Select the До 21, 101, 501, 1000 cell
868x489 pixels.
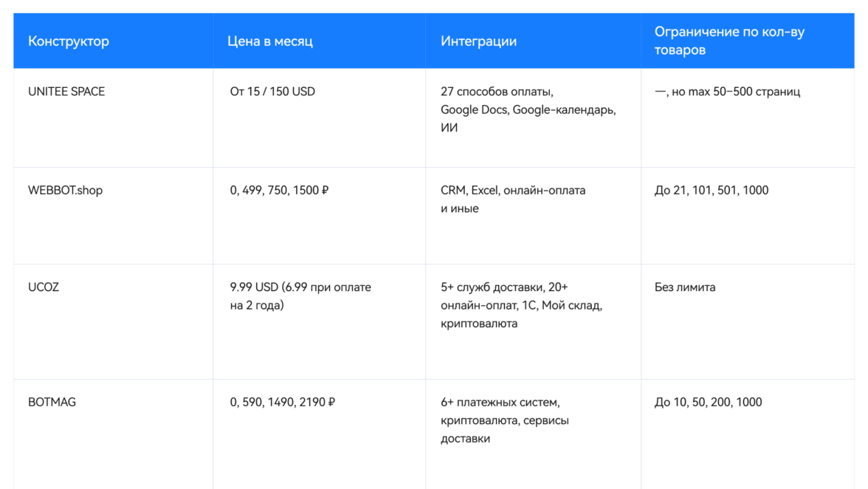tap(712, 190)
